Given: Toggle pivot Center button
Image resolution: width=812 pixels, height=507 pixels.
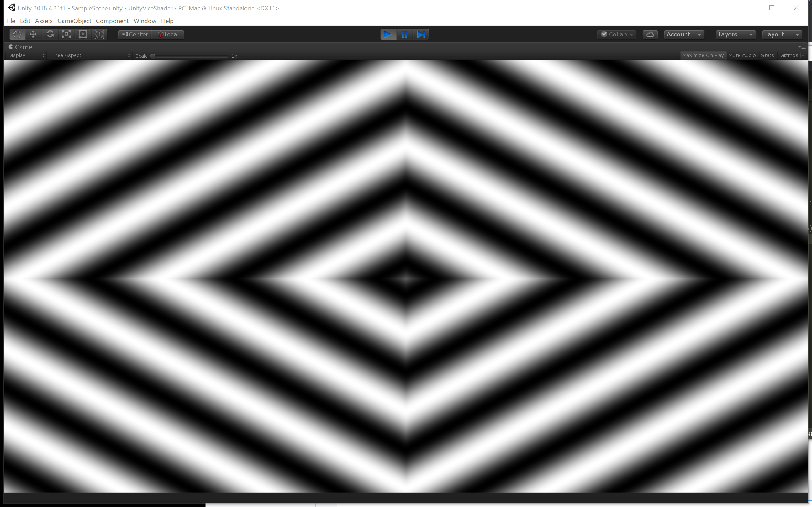Looking at the screenshot, I should coord(135,34).
